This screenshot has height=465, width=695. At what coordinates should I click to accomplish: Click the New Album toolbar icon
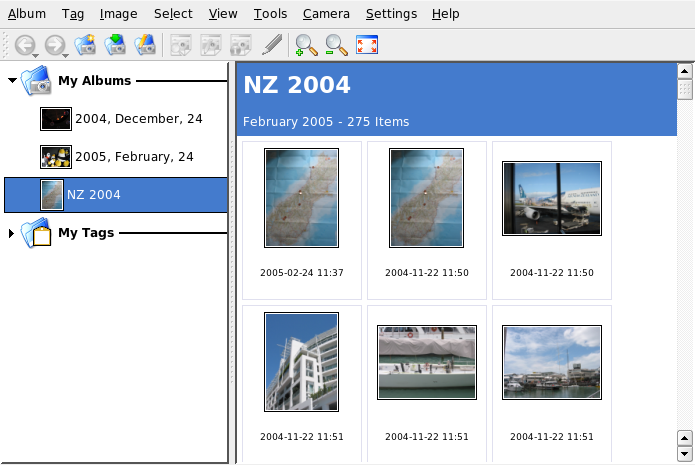pyautogui.click(x=85, y=44)
